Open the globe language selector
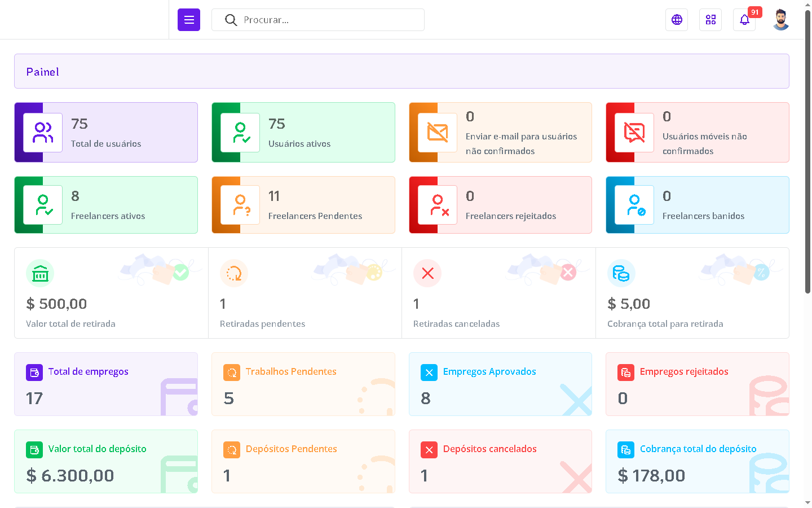The image size is (812, 508). [x=677, y=20]
